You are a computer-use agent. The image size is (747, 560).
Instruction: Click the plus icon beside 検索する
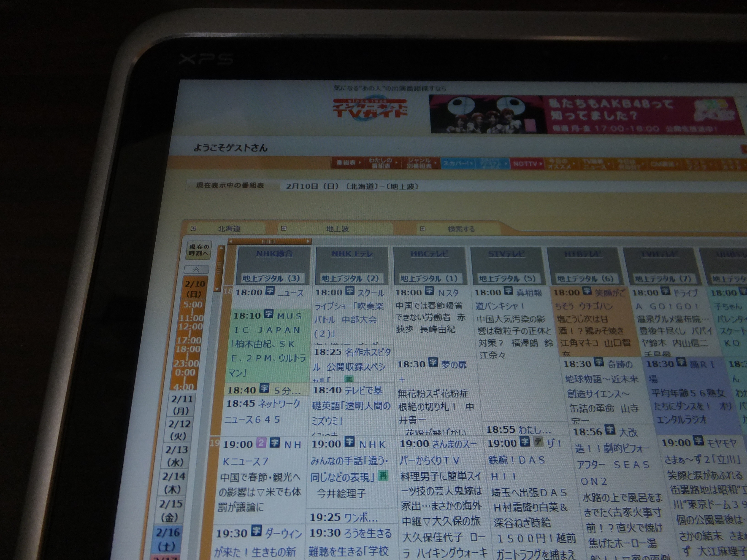[422, 229]
